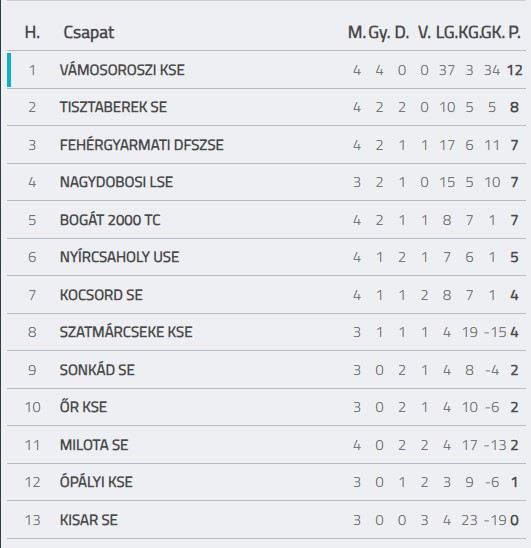Sort by the P. points header
The image size is (531, 548).
tap(514, 33)
